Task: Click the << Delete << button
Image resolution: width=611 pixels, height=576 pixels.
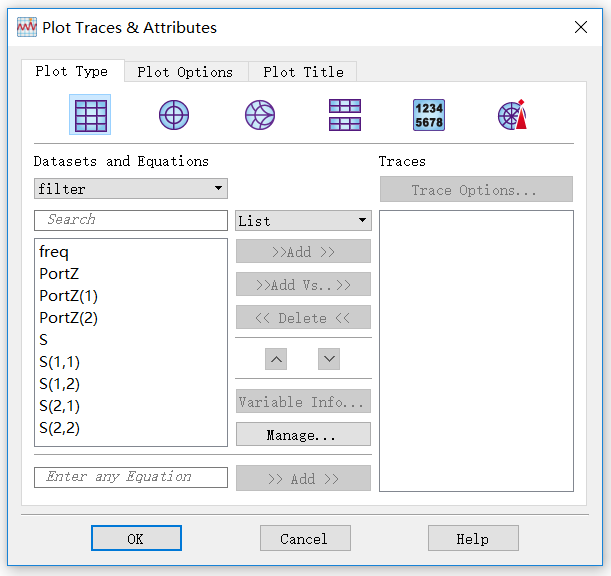Action: click(x=303, y=318)
